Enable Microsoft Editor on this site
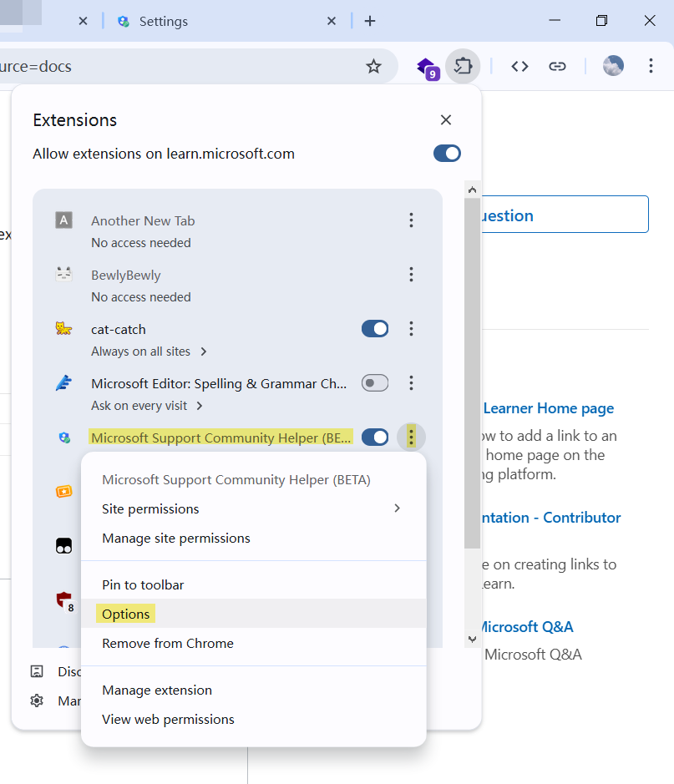The image size is (674, 784). [375, 383]
